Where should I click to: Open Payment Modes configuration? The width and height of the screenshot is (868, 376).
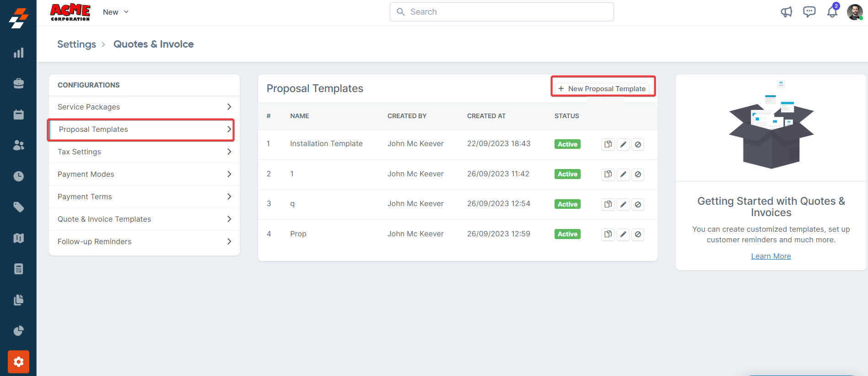(x=86, y=174)
